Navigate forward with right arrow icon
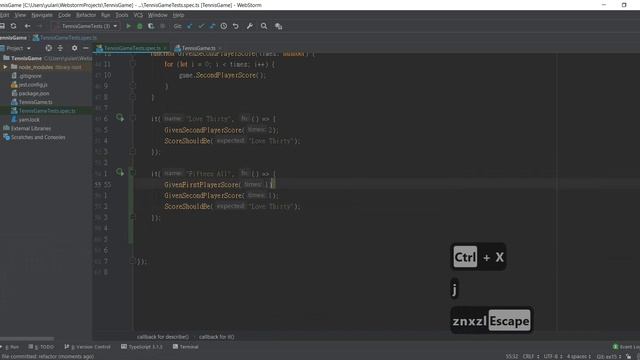640x360 pixels. coord(40,26)
